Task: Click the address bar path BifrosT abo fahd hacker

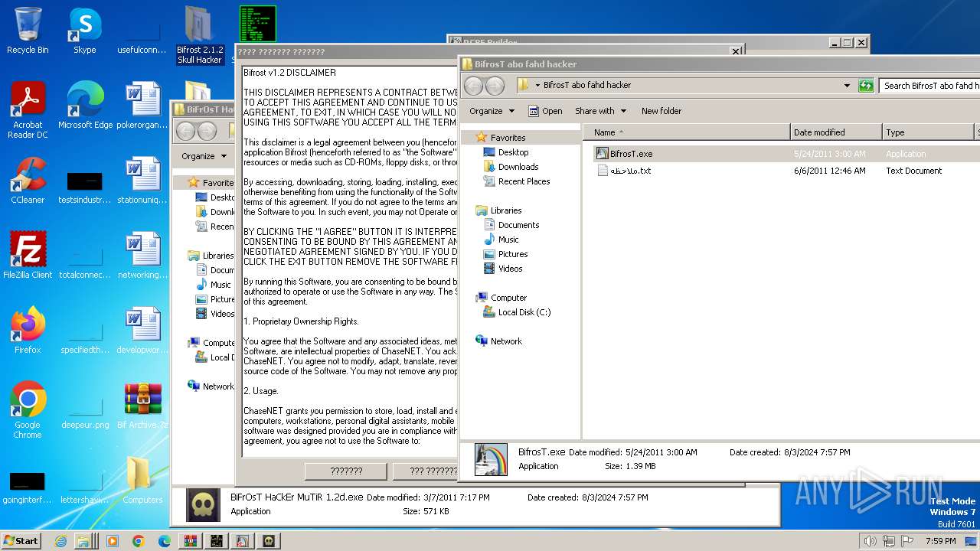Action: tap(587, 85)
